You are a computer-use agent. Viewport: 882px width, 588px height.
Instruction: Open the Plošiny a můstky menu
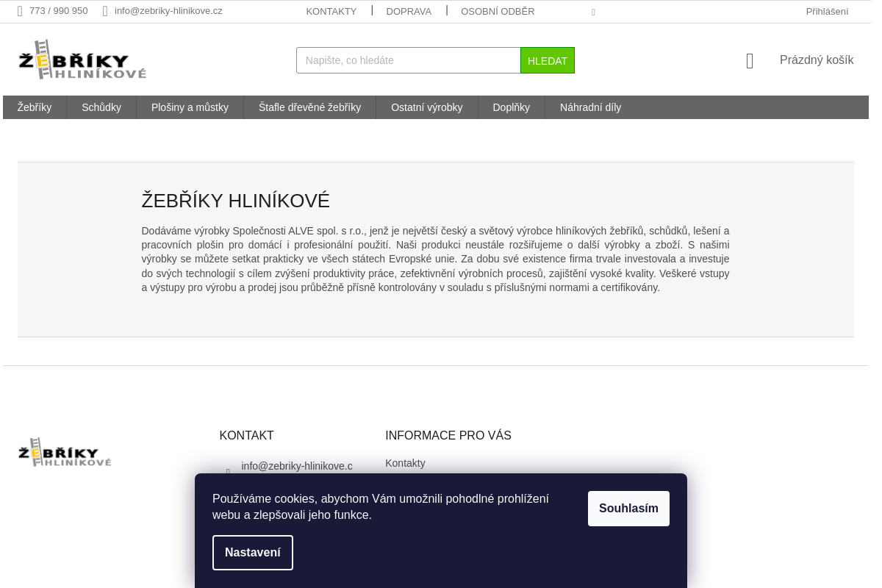tap(190, 107)
